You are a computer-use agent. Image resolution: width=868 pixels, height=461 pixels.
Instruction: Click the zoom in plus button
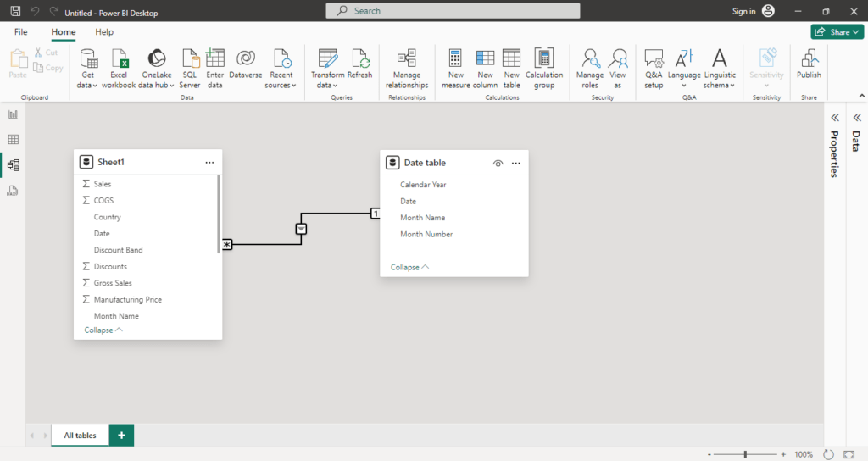click(x=783, y=454)
